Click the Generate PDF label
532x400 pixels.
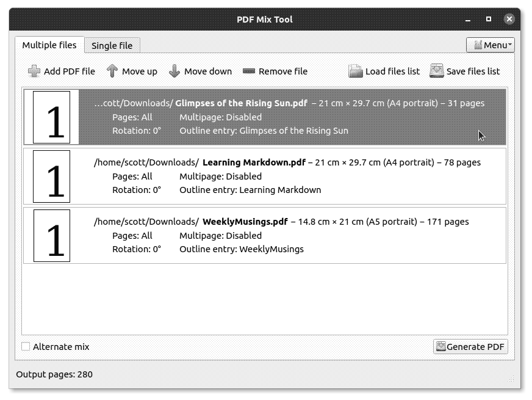click(475, 347)
